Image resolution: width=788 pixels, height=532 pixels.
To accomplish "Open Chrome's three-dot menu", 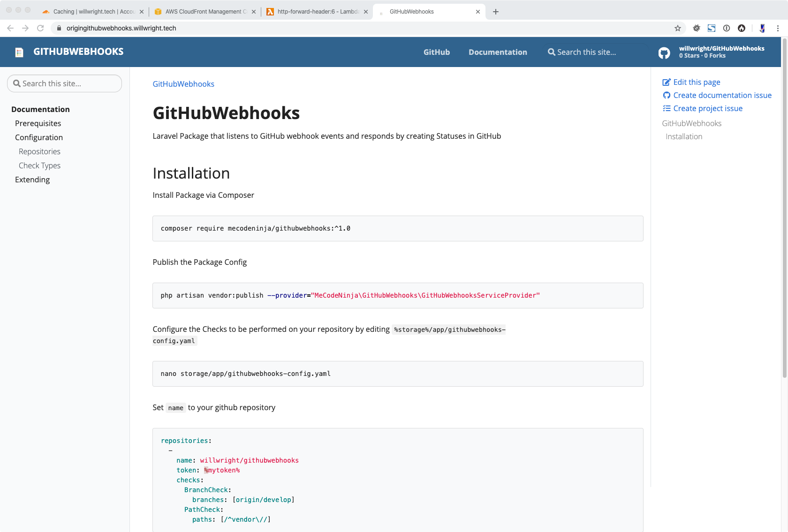I will pyautogui.click(x=778, y=28).
